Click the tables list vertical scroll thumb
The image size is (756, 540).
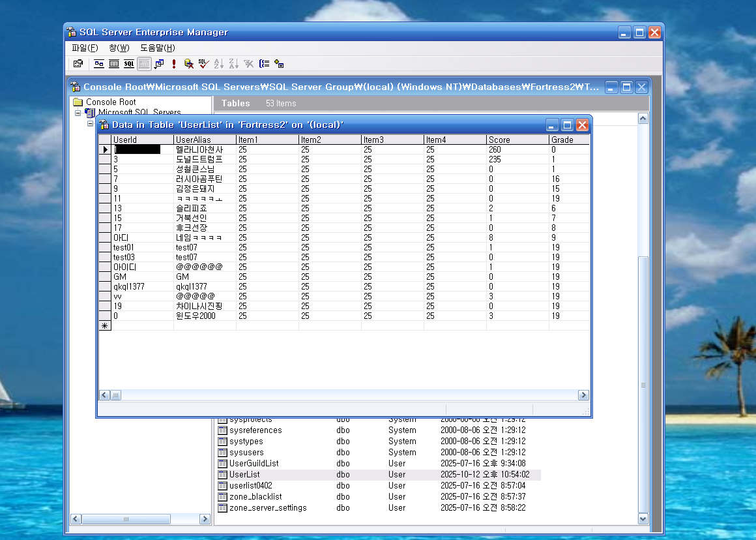click(643, 385)
